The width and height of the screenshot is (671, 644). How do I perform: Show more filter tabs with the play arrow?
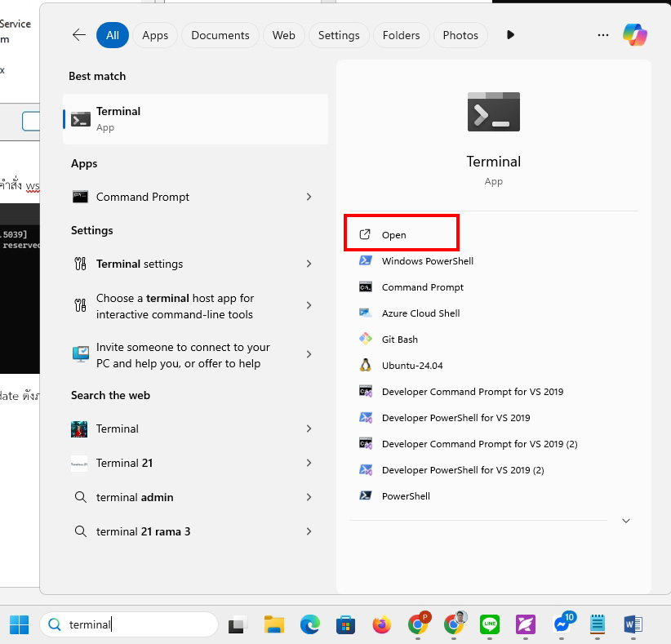[x=510, y=34]
